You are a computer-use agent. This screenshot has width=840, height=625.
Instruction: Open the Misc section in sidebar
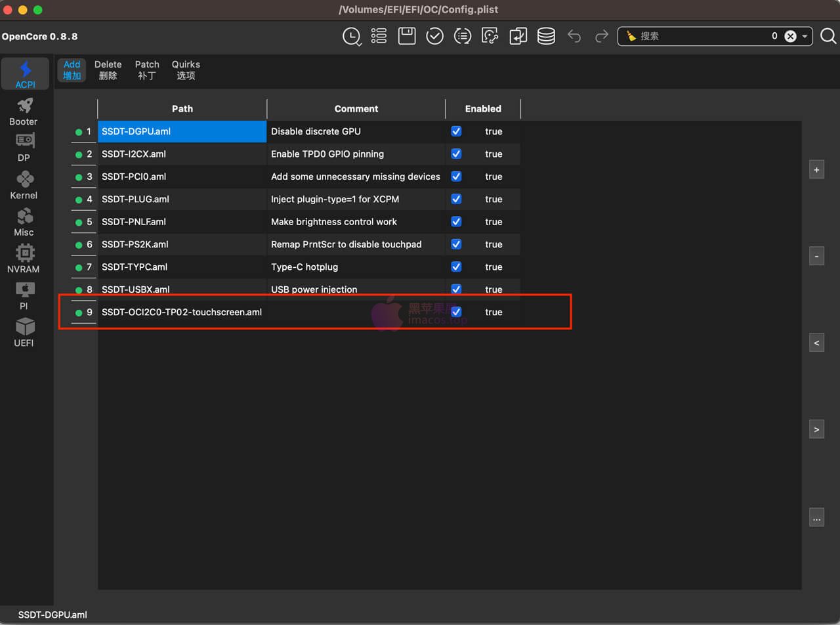(24, 222)
